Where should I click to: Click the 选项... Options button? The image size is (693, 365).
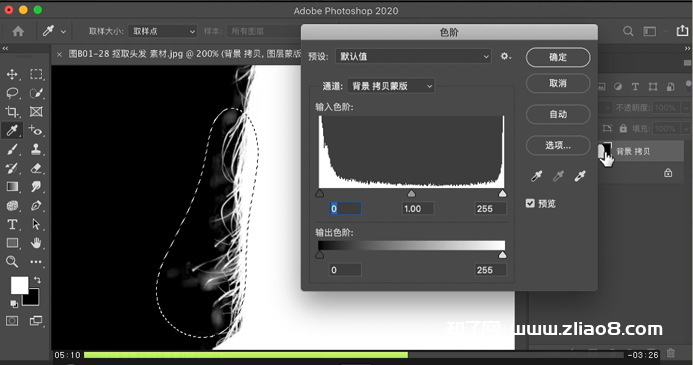point(558,145)
